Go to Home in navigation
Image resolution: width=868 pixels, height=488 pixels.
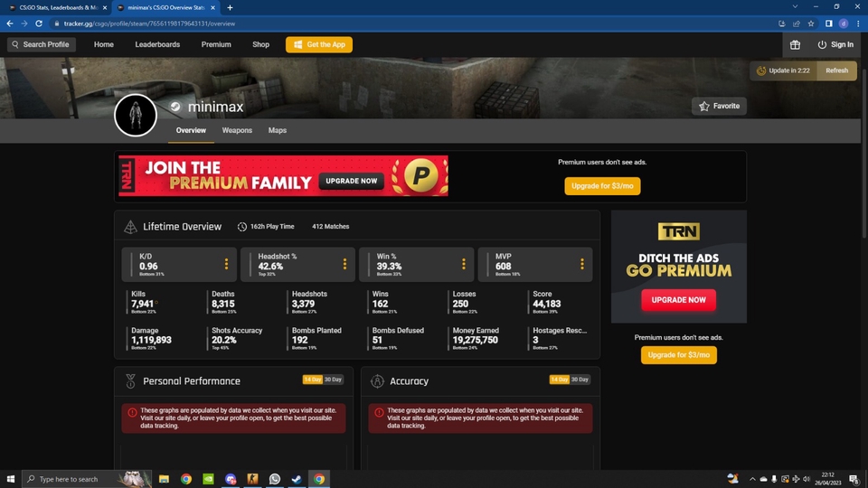103,44
